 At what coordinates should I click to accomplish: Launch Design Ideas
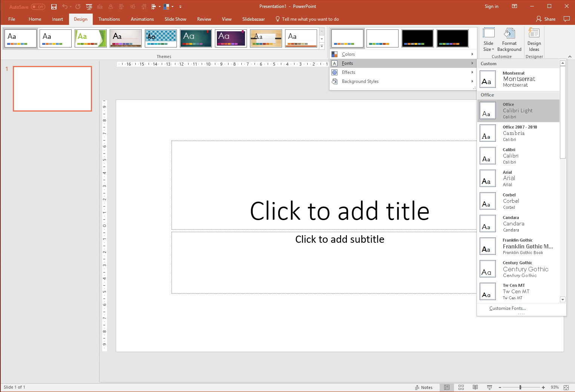pyautogui.click(x=534, y=40)
